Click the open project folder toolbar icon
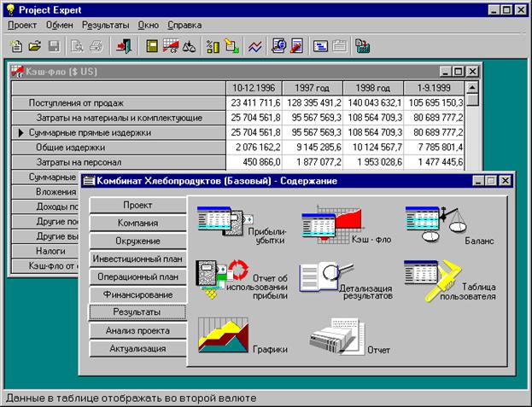The height and width of the screenshot is (407, 532). [35, 47]
